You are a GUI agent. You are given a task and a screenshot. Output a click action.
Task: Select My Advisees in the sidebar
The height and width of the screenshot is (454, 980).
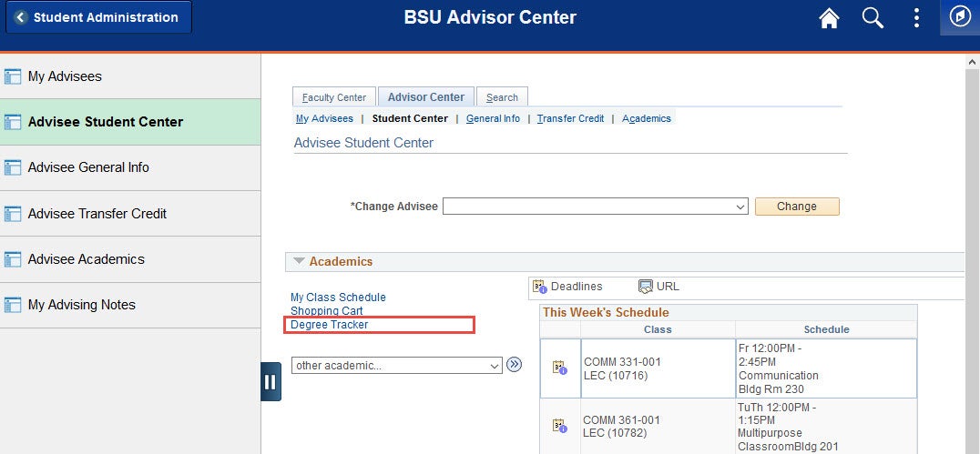coord(130,76)
